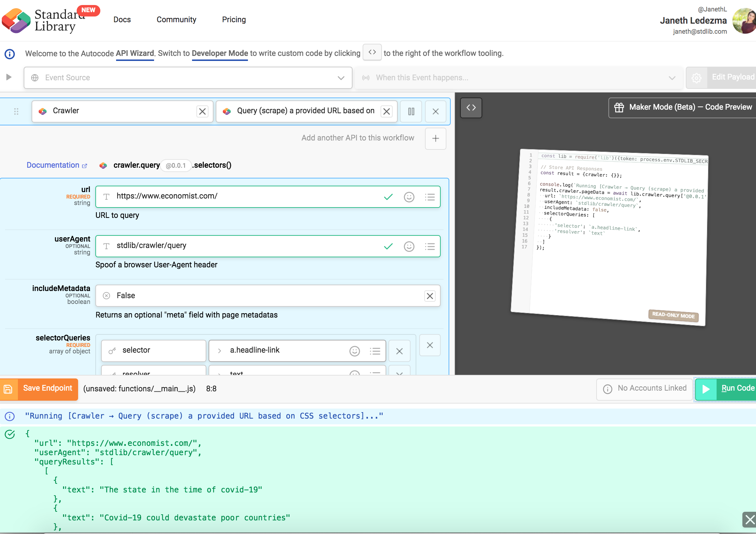Open emoji picker for a.headline-link field
Image resolution: width=756 pixels, height=534 pixels.
pyautogui.click(x=355, y=351)
